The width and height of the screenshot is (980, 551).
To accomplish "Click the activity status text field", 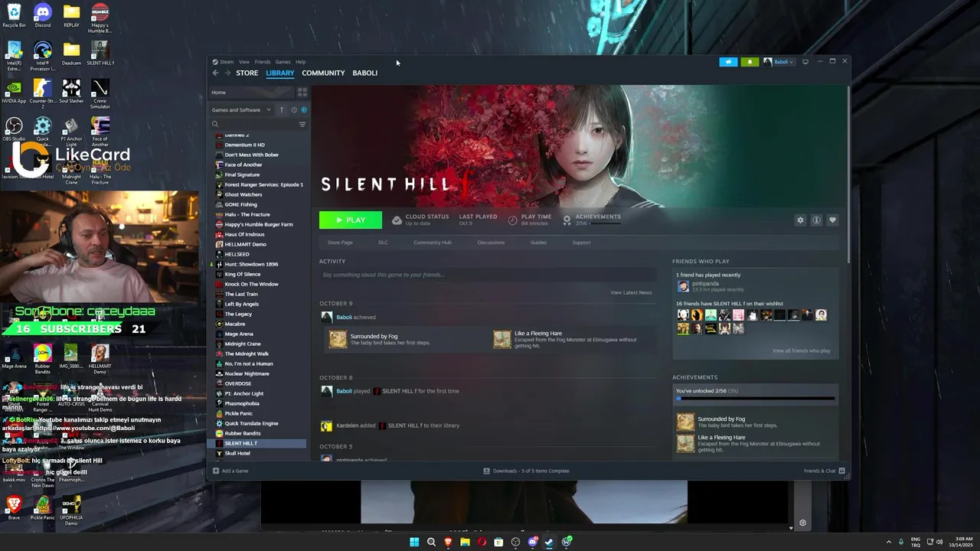I will pos(488,275).
